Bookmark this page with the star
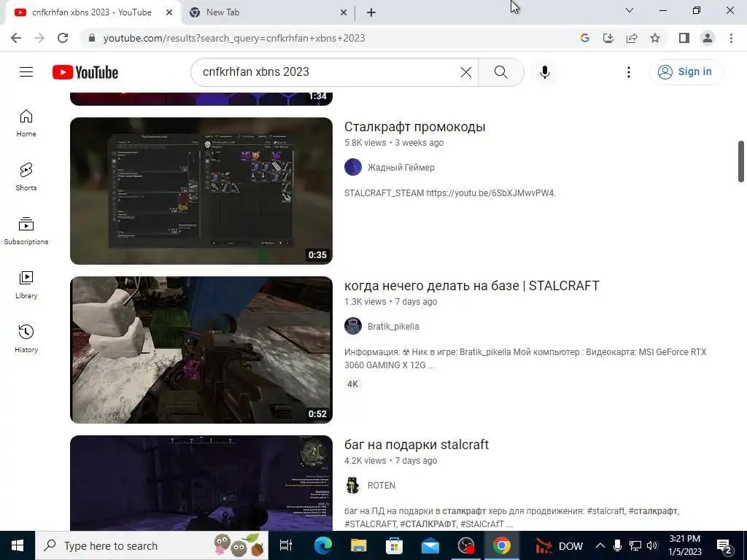Image resolution: width=747 pixels, height=560 pixels. click(x=655, y=38)
